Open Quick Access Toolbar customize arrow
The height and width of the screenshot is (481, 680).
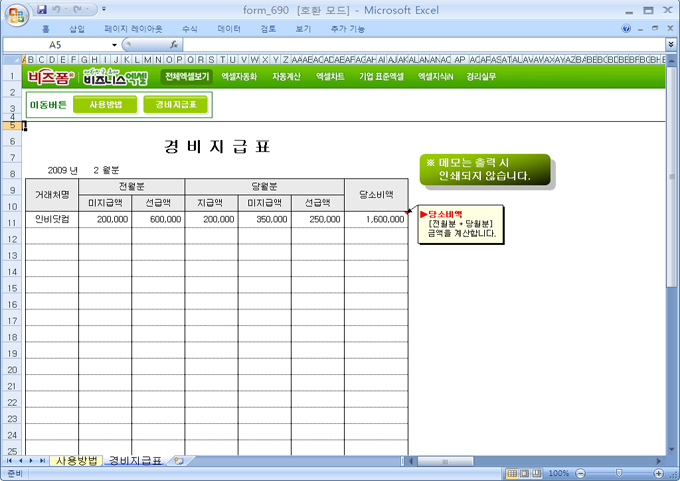click(104, 9)
